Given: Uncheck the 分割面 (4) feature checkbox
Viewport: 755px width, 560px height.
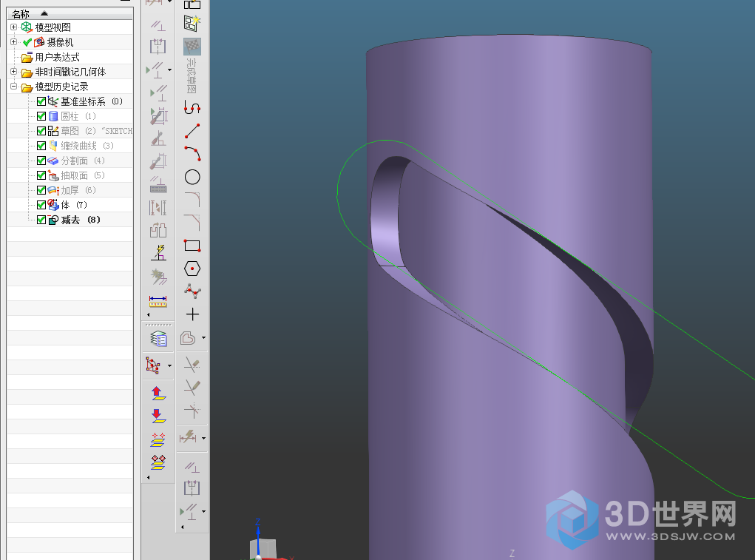Looking at the screenshot, I should click(41, 161).
